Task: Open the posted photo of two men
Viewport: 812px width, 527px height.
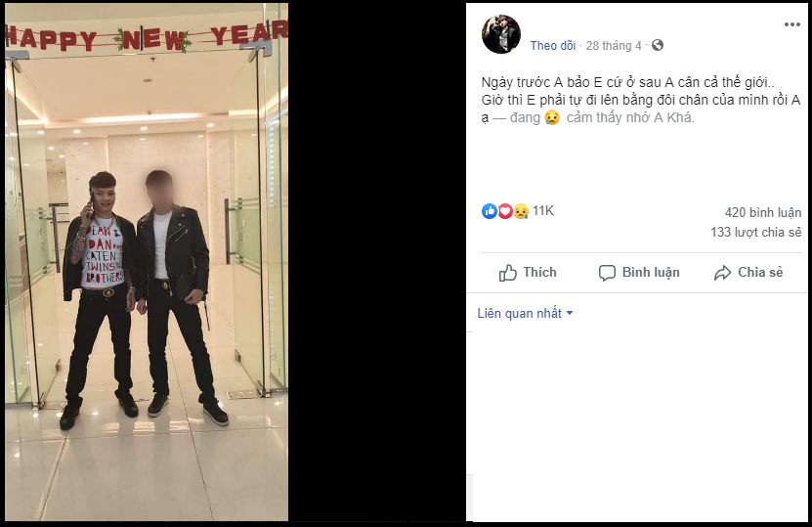Action: pos(147,262)
